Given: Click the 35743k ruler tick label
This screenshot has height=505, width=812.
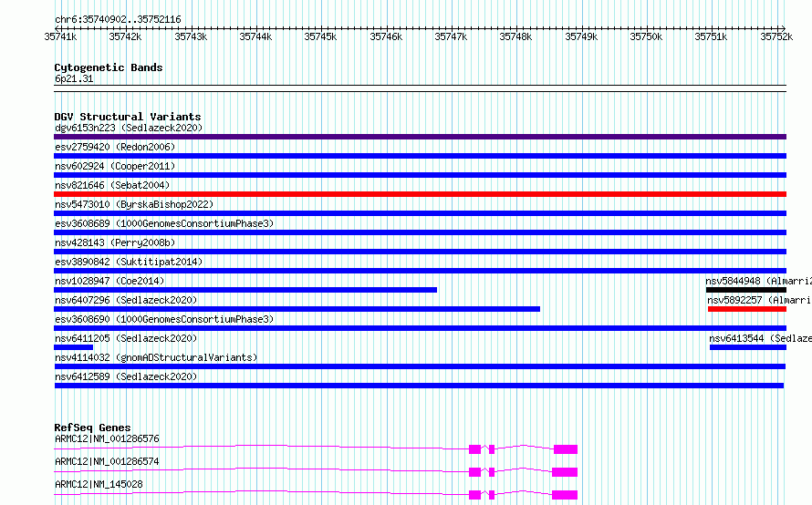Looking at the screenshot, I should click(x=191, y=36).
